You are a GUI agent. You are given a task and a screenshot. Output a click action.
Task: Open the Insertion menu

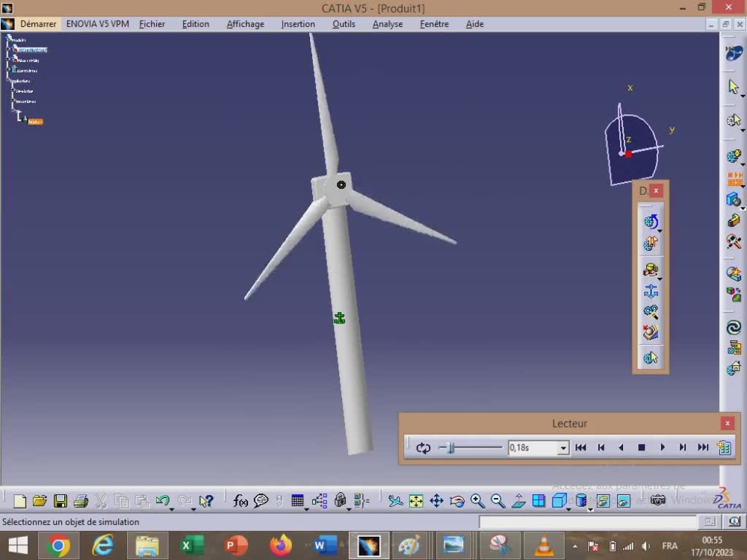point(298,24)
